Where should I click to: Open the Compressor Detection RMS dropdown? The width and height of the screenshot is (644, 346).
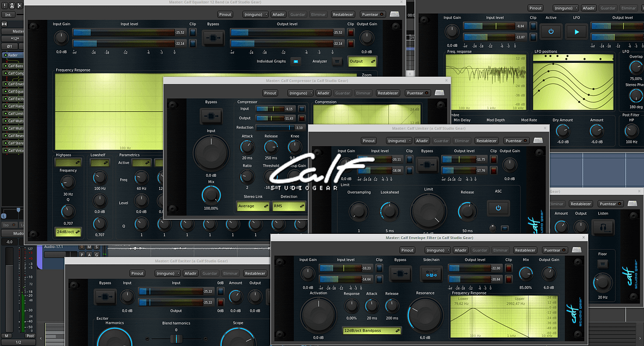[x=289, y=206]
